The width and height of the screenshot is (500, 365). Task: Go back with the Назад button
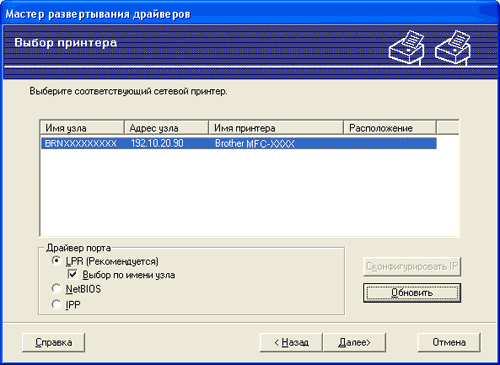291,342
